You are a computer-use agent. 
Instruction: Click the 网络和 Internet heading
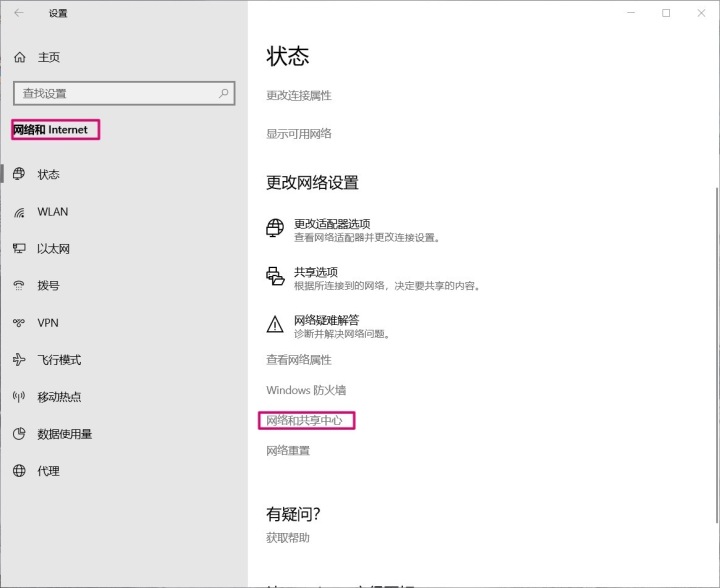(50, 130)
